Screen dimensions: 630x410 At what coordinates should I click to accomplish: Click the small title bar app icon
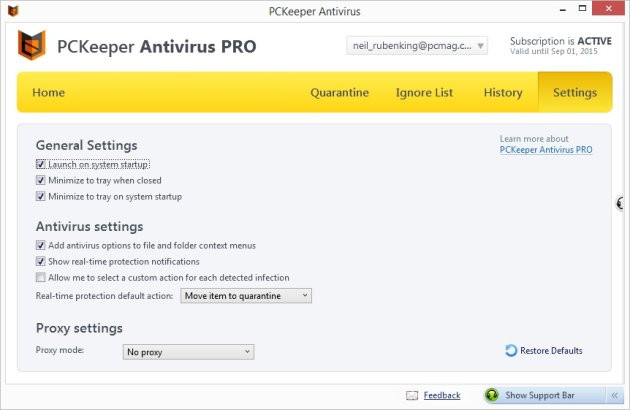[x=13, y=11]
